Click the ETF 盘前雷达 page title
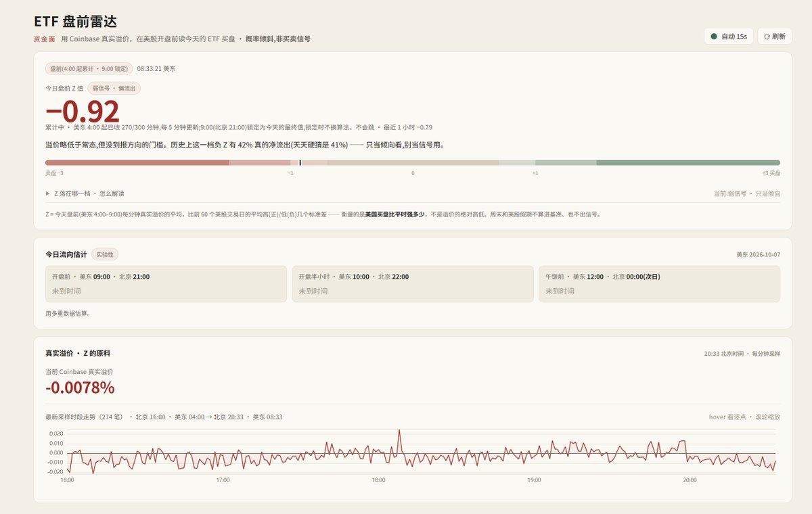 (75, 21)
